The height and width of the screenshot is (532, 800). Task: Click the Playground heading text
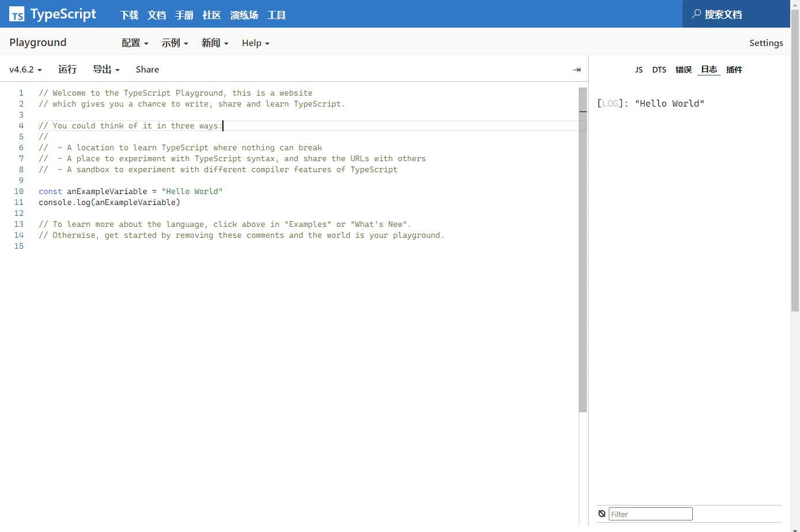point(38,42)
